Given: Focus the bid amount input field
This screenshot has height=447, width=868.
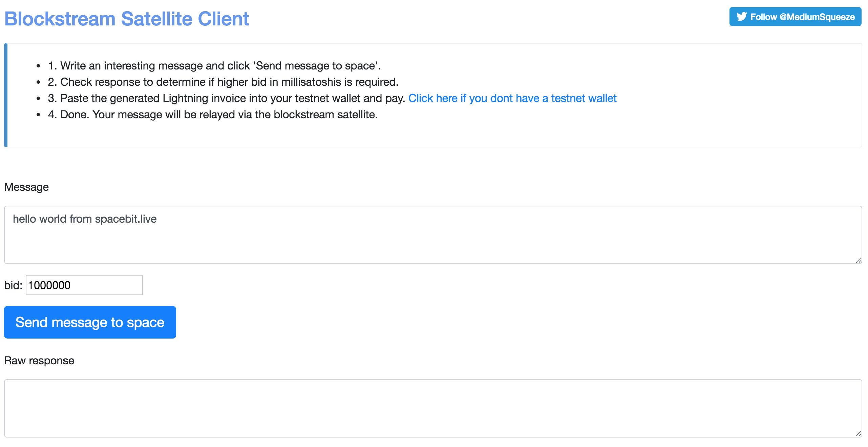Looking at the screenshot, I should (x=84, y=285).
